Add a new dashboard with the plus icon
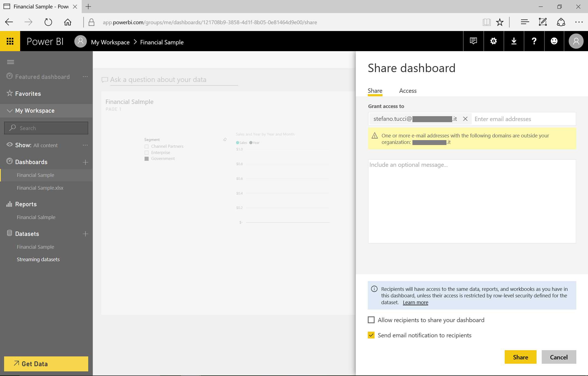Image resolution: width=588 pixels, height=376 pixels. click(85, 162)
